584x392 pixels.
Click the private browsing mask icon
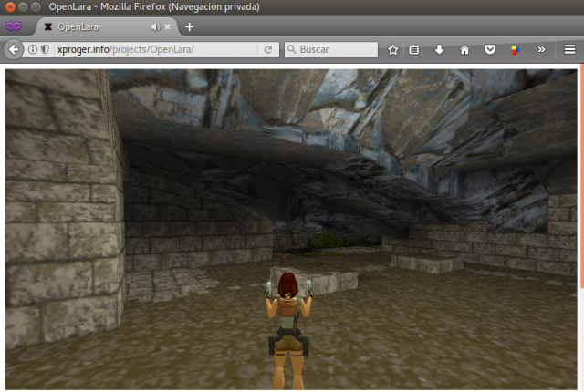pos(14,26)
